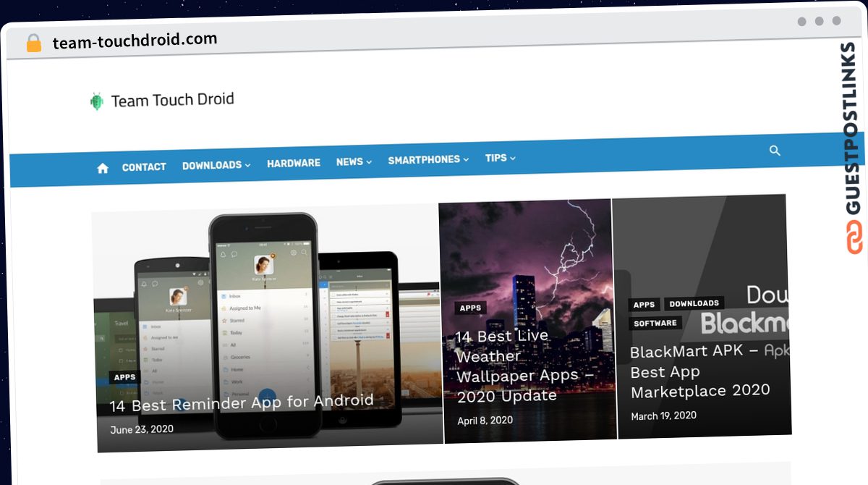Click DOWNLOADS tag on BlackMart article
This screenshot has width=868, height=485.
pos(694,303)
